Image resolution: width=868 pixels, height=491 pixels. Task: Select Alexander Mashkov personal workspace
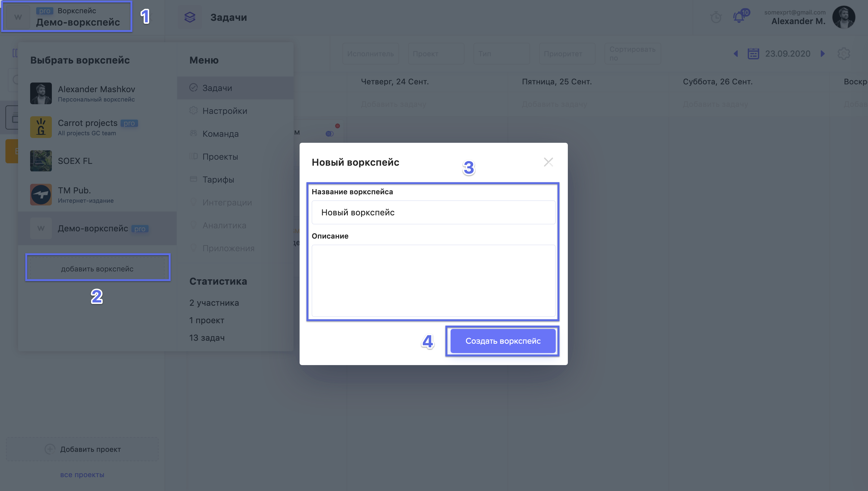point(97,93)
